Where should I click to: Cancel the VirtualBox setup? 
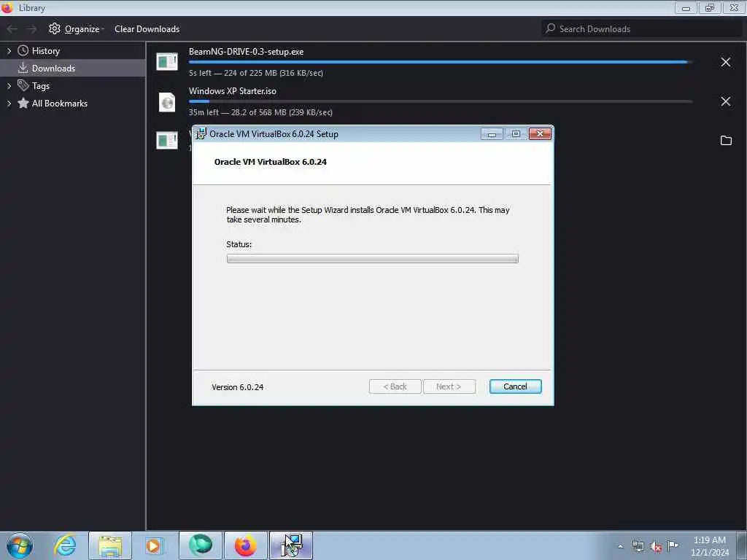tap(516, 386)
